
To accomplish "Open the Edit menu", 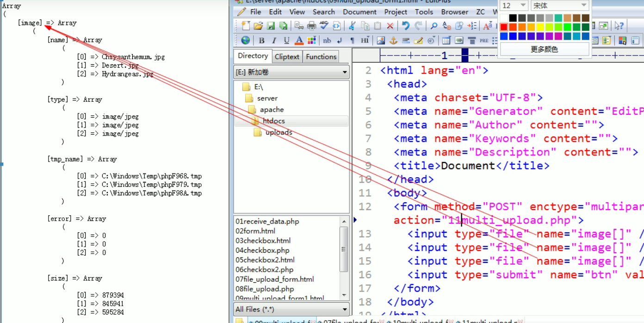I will pyautogui.click(x=275, y=12).
